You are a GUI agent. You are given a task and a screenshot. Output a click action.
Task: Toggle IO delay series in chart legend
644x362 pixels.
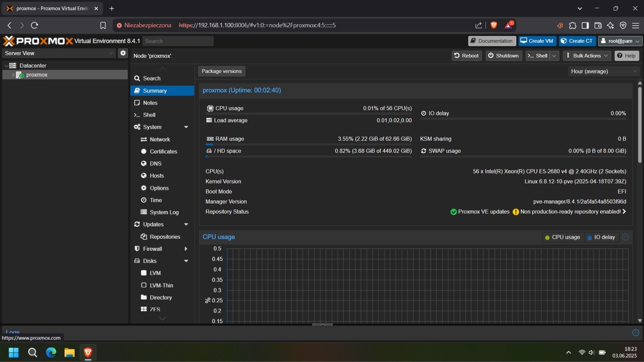point(601,237)
